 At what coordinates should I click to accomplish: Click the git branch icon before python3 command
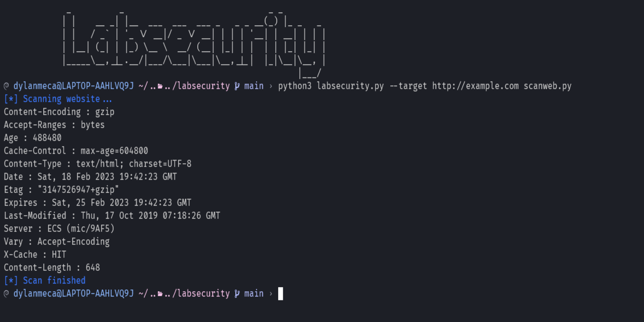click(x=237, y=86)
